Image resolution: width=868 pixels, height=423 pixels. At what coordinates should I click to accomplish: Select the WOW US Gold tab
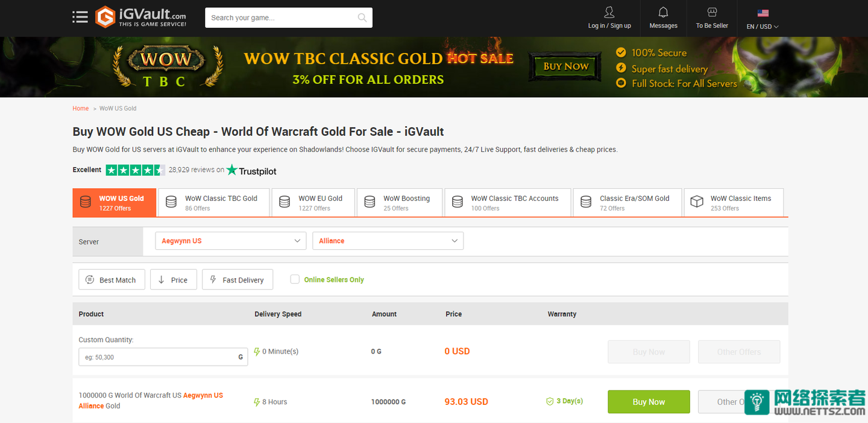115,203
